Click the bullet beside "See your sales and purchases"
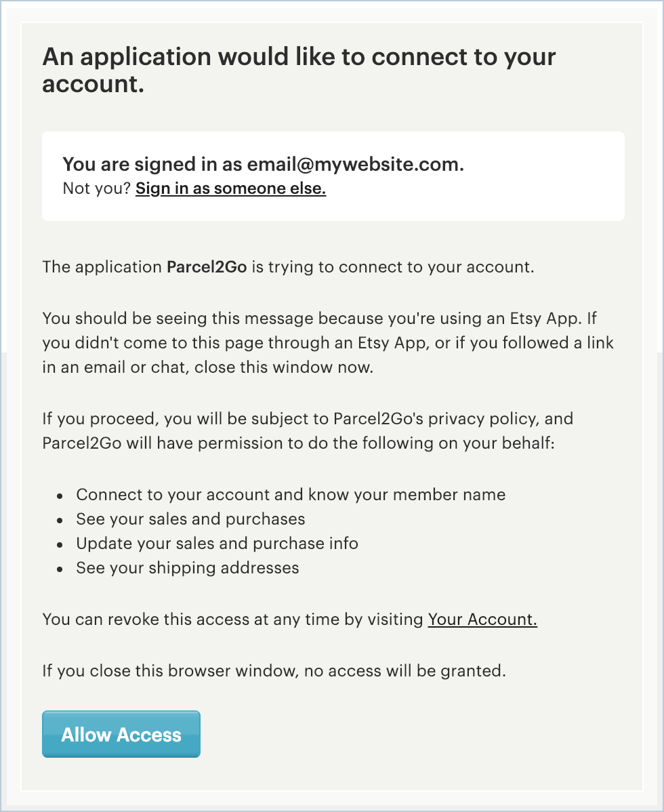The width and height of the screenshot is (664, 812). click(x=60, y=521)
